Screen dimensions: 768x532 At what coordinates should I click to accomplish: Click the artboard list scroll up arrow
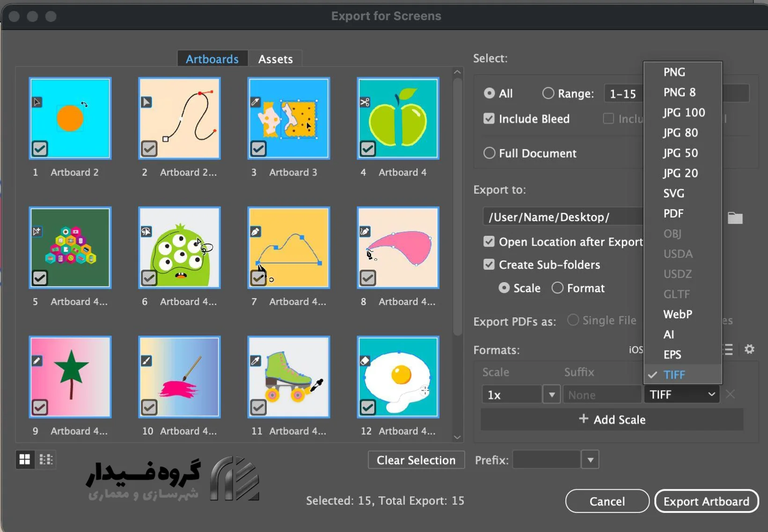tap(457, 72)
